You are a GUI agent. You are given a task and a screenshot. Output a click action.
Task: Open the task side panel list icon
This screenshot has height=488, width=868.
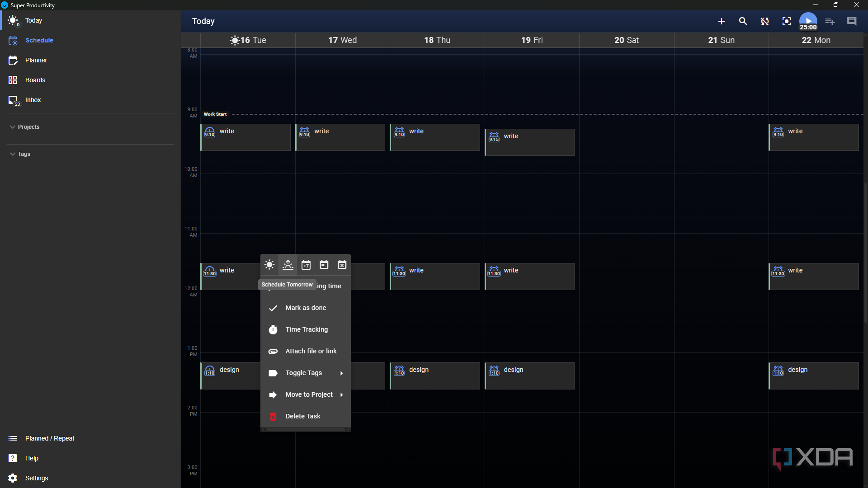[830, 21]
